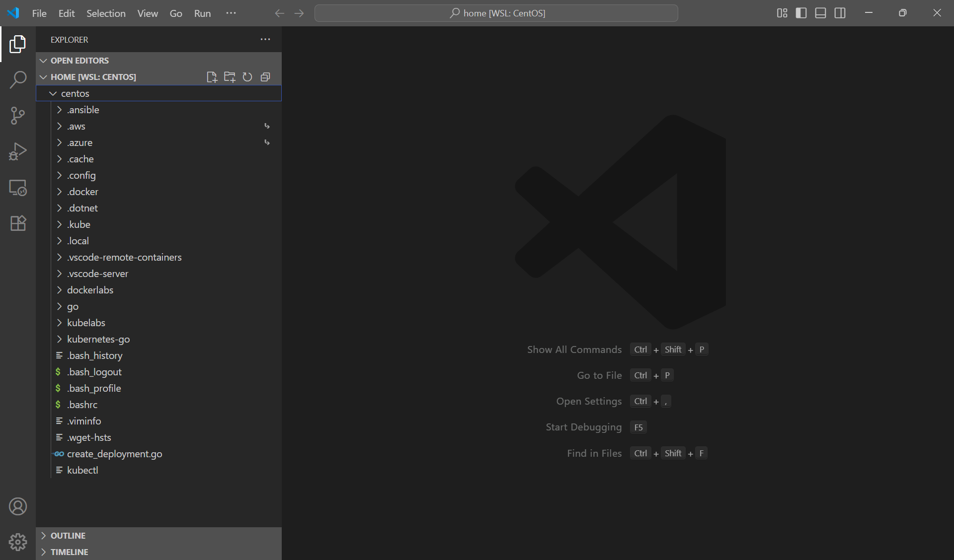Viewport: 954px width, 560px height.
Task: Open Accounts menu icon
Action: (18, 506)
